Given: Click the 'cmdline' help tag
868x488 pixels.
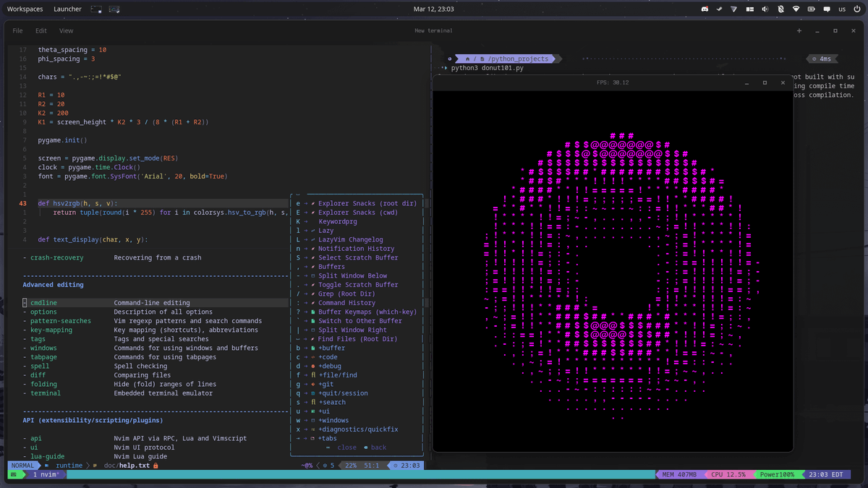Looking at the screenshot, I should click(x=43, y=303).
